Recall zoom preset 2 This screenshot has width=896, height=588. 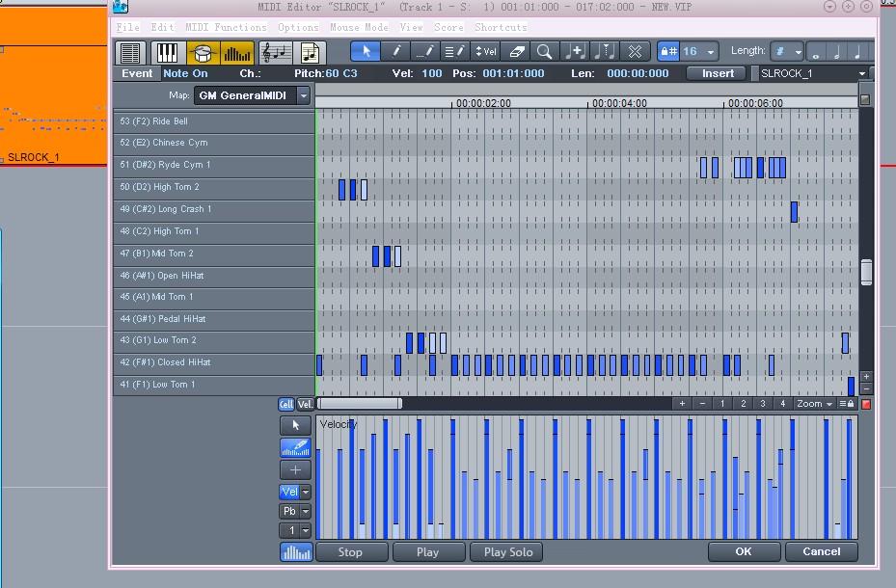pyautogui.click(x=743, y=404)
